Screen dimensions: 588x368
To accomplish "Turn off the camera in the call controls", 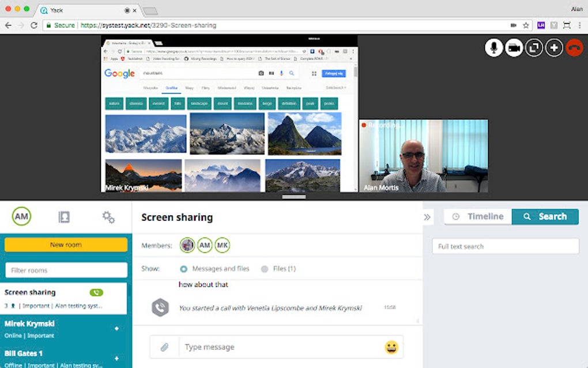I will tap(513, 47).
